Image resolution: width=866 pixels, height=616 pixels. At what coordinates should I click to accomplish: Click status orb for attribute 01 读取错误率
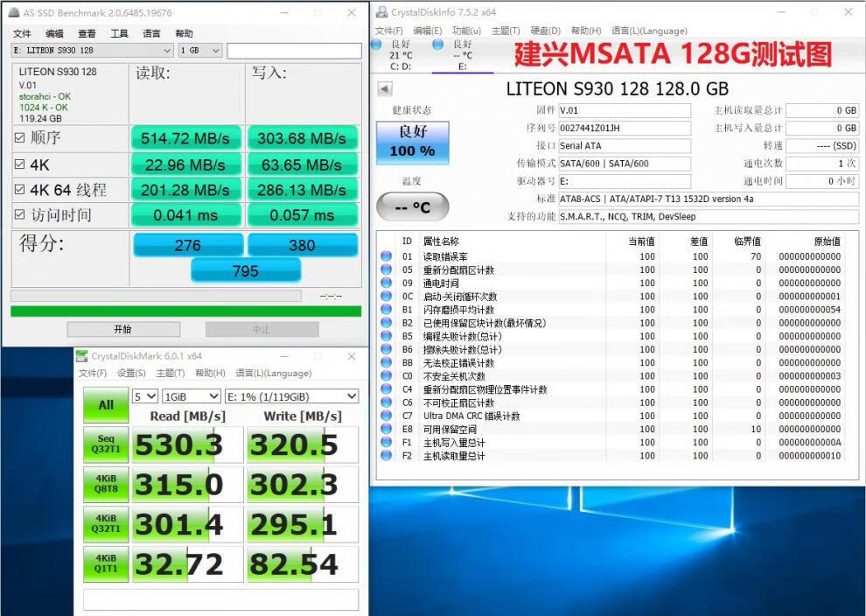[x=386, y=256]
